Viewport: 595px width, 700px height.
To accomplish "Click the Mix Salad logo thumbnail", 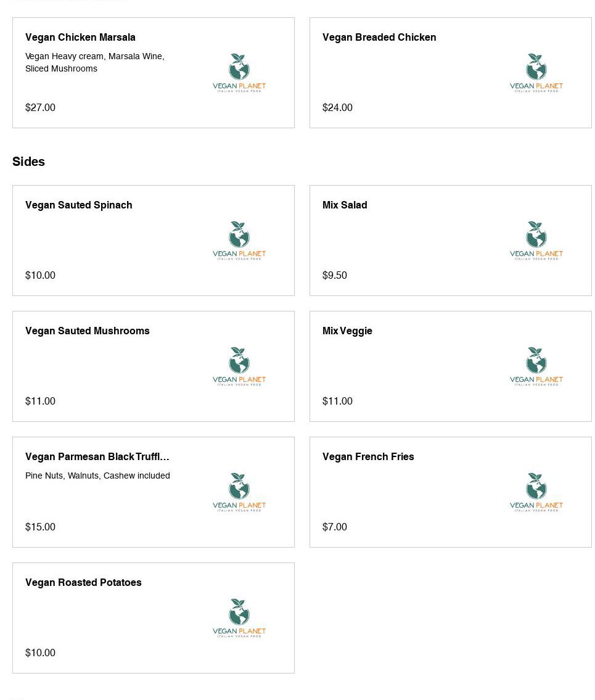I will 536,241.
